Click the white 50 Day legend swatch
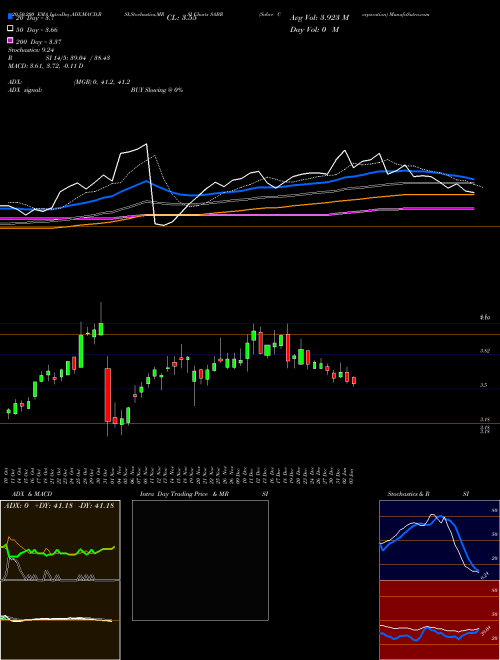The image size is (500, 660). pyautogui.click(x=10, y=29)
